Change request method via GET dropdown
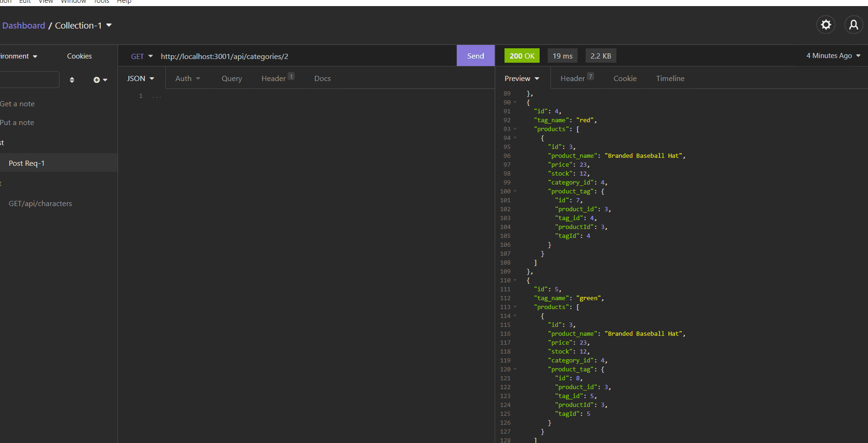868x443 pixels. click(141, 56)
